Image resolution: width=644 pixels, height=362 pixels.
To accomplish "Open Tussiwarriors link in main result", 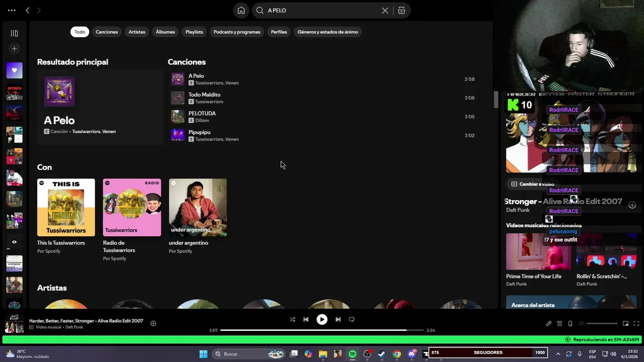I will point(86,131).
